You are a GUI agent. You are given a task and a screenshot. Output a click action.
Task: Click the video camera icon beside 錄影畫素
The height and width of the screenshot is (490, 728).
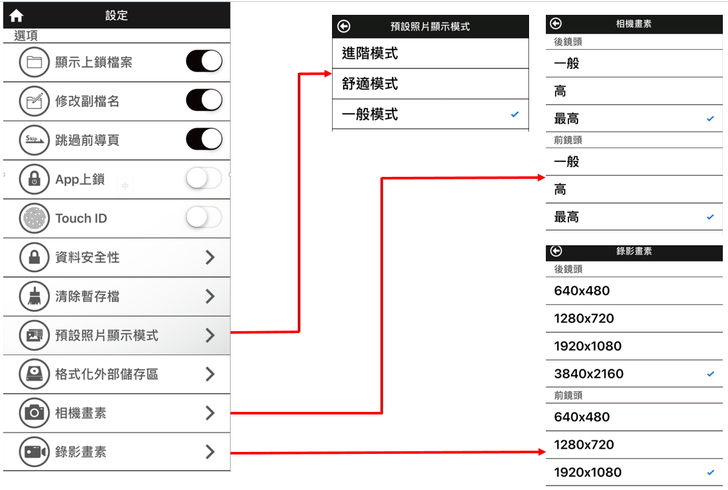pyautogui.click(x=34, y=451)
